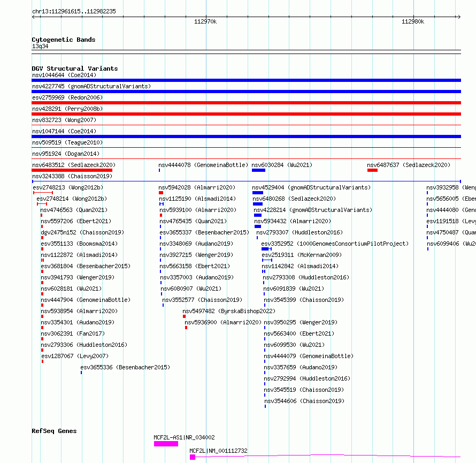
Task: Click nsv5597206 (Ebert2021) label
Action: pos(76,221)
